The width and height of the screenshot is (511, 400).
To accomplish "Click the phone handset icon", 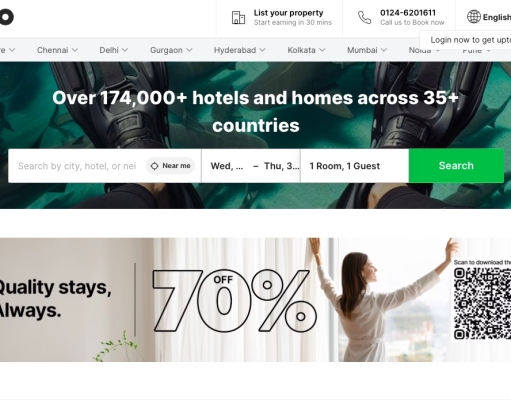I will pyautogui.click(x=364, y=18).
